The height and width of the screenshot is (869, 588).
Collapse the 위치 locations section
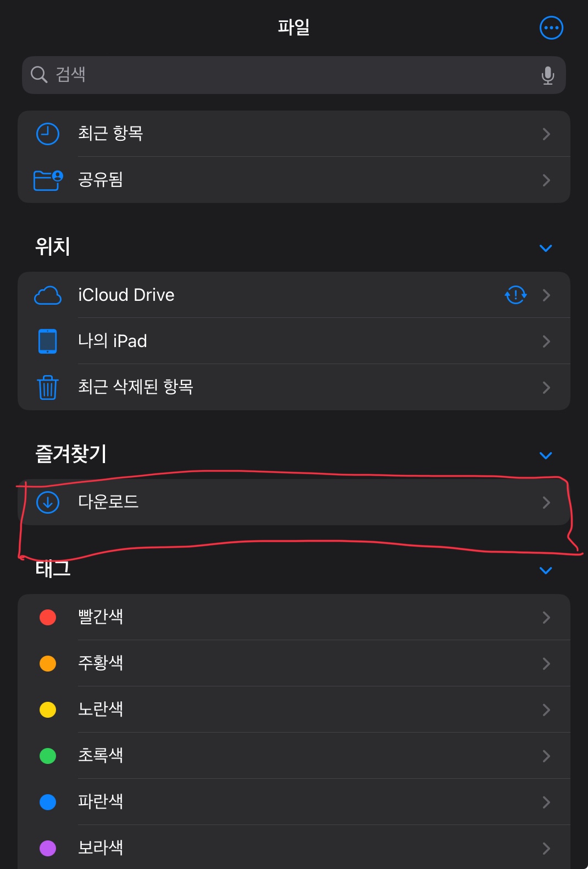pyautogui.click(x=546, y=248)
